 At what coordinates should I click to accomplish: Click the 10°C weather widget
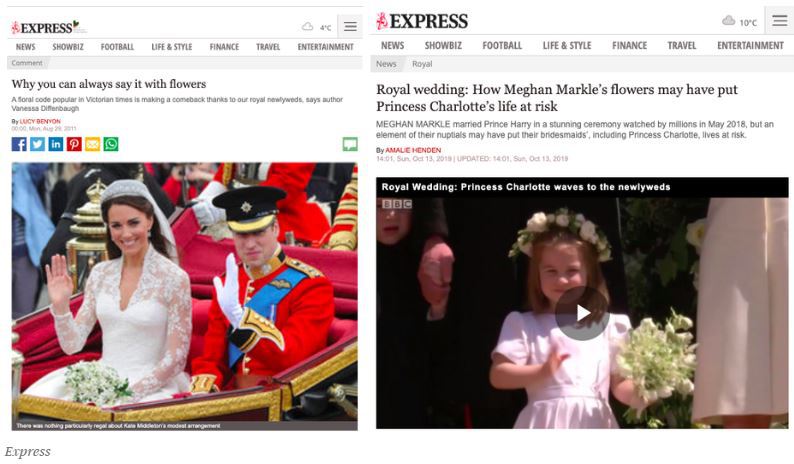coord(740,22)
